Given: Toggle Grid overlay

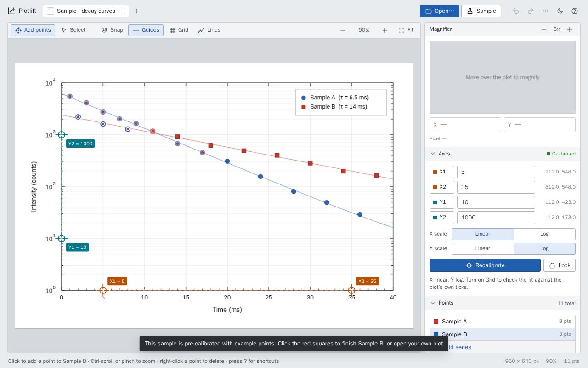Looking at the screenshot, I should point(179,30).
